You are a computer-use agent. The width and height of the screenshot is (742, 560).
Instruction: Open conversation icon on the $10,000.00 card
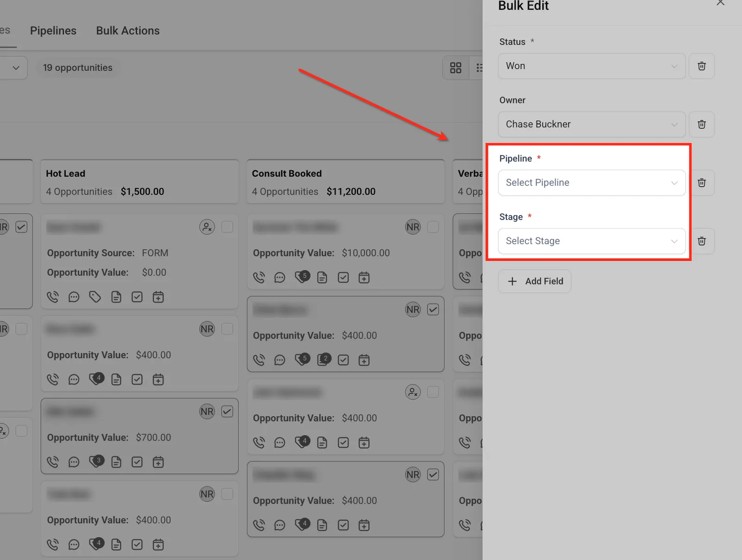[x=280, y=278]
